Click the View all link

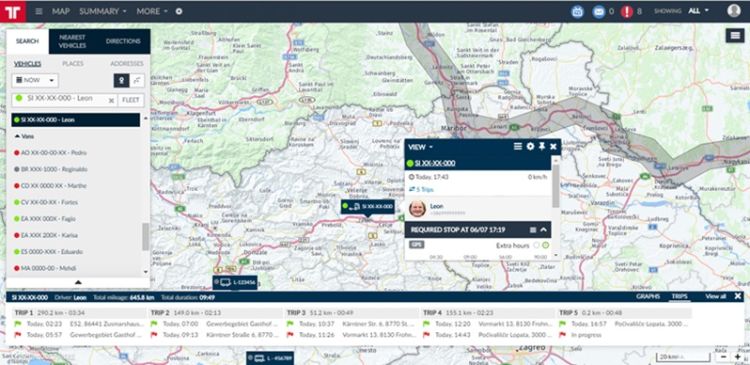(716, 297)
